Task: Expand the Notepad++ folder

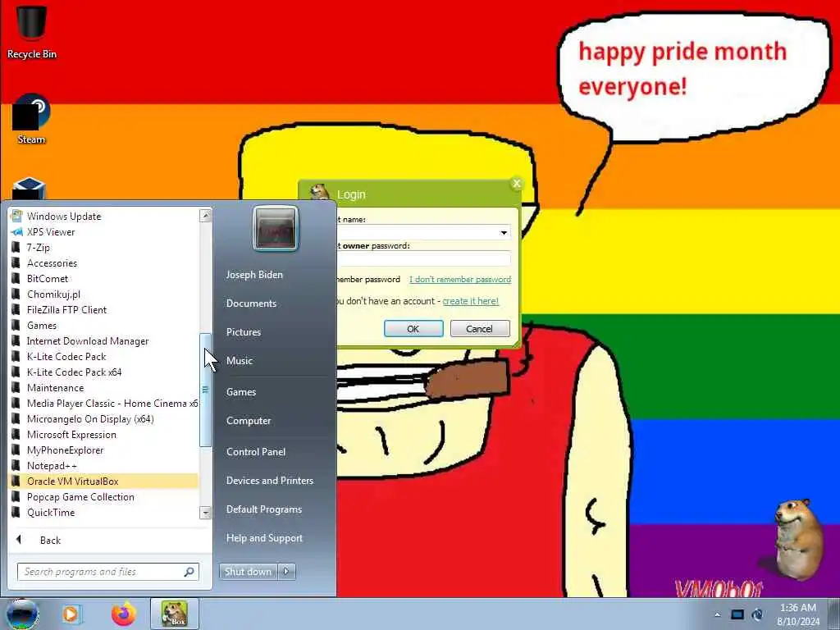Action: click(104, 466)
